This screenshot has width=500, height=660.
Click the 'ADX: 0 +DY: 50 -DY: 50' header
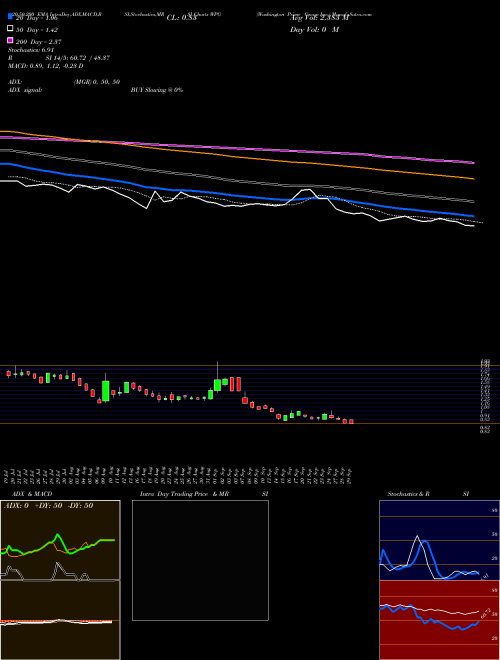click(x=48, y=506)
